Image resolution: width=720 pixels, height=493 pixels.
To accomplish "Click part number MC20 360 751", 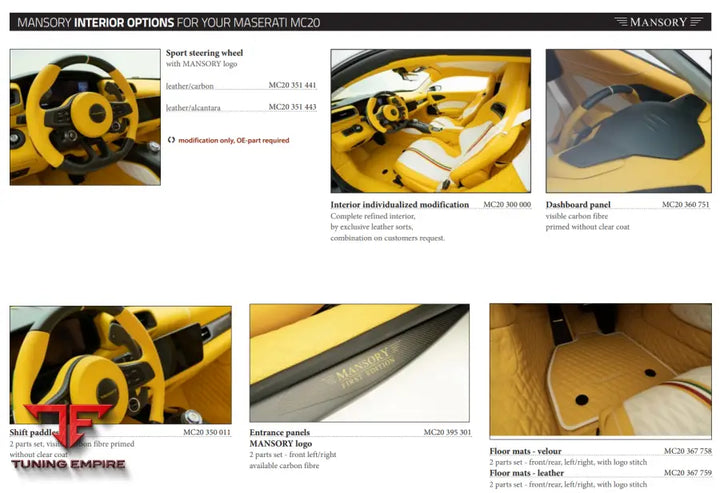I will 686,204.
